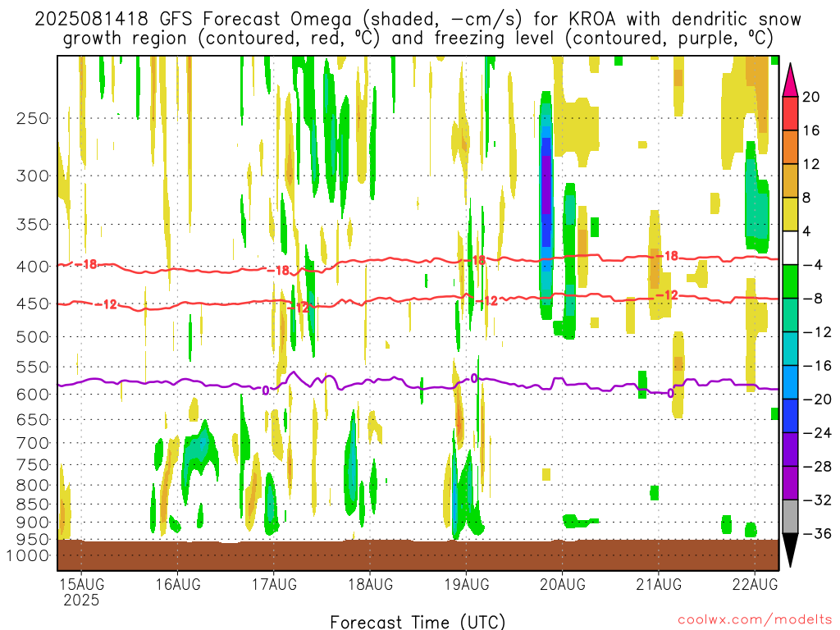This screenshot has height=630, width=840.
Task: Click the 18AUG time axis label
Action: tap(370, 584)
